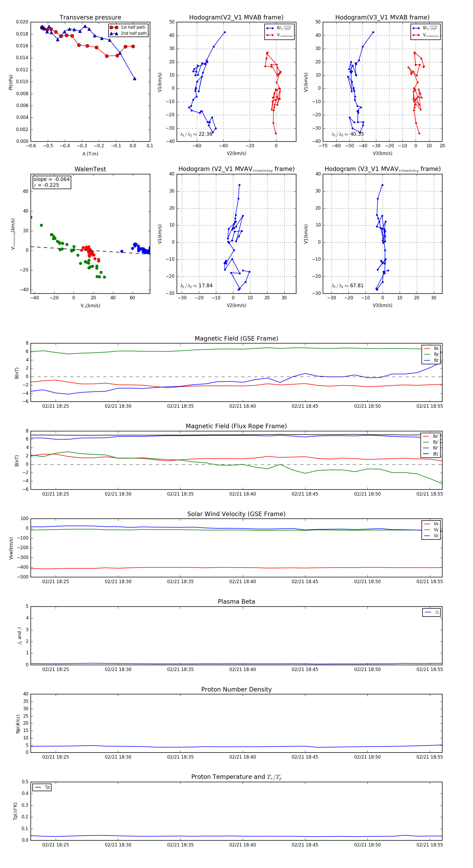Click the "r = -0.225" text
Image resolution: width=473 pixels, height=868 pixels.
(46, 185)
